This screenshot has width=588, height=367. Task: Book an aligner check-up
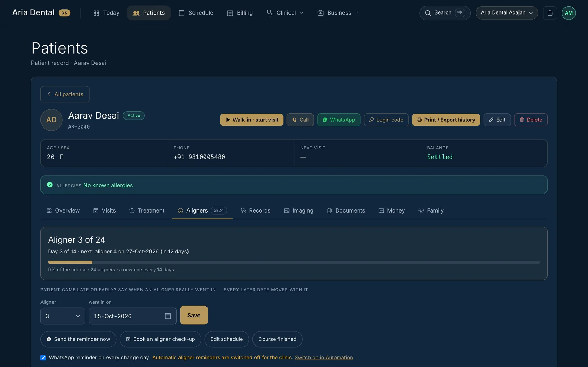coord(160,339)
